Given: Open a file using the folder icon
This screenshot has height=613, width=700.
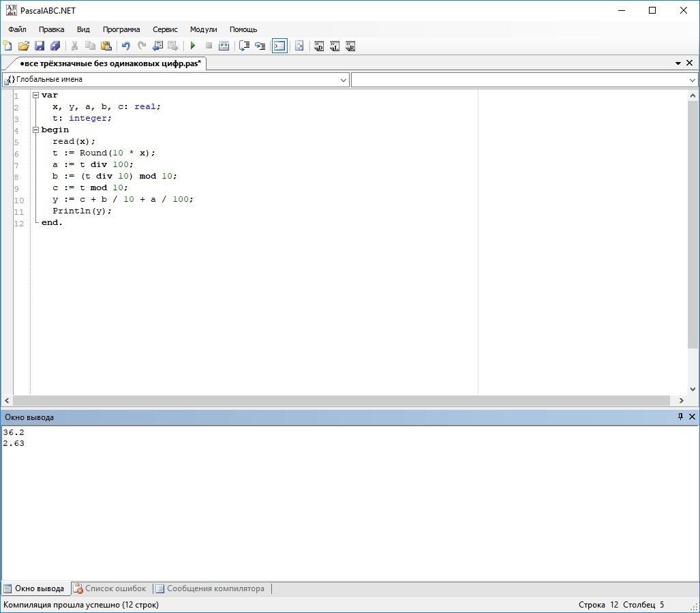Looking at the screenshot, I should (x=24, y=46).
